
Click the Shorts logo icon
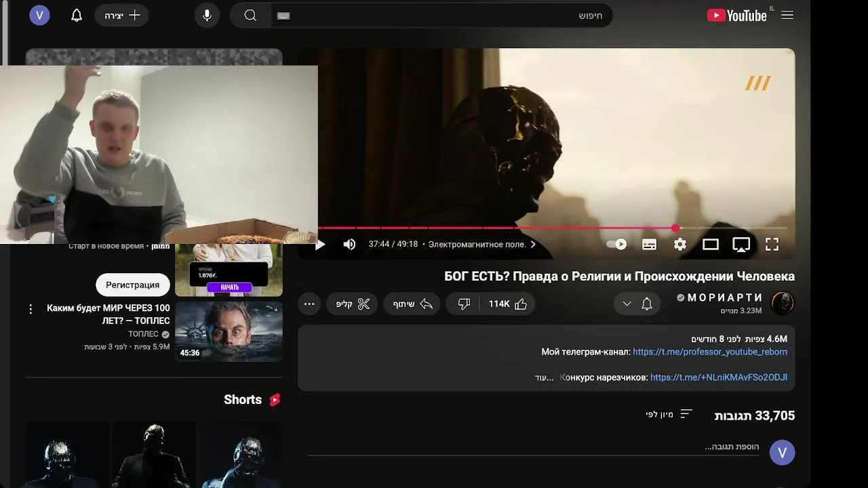pyautogui.click(x=275, y=400)
